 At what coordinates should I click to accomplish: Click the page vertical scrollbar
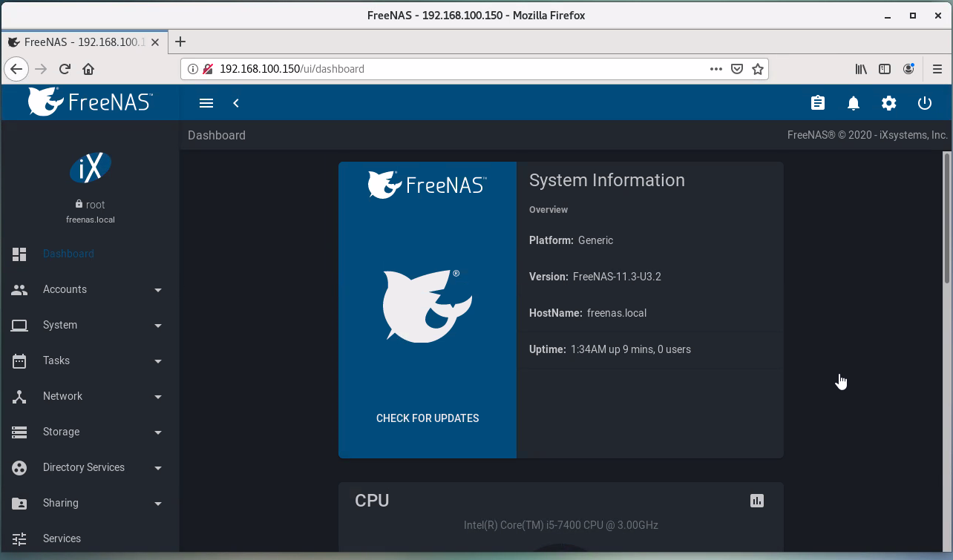point(947,217)
